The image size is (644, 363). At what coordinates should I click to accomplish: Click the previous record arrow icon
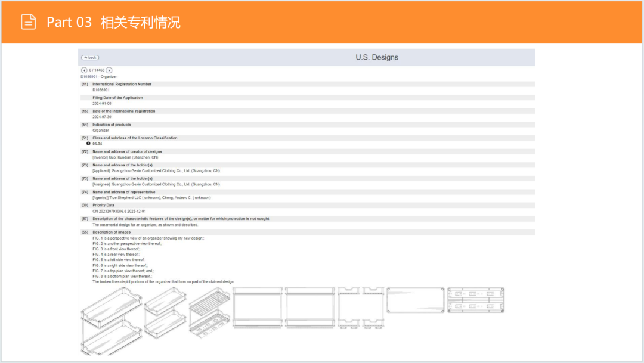(84, 70)
